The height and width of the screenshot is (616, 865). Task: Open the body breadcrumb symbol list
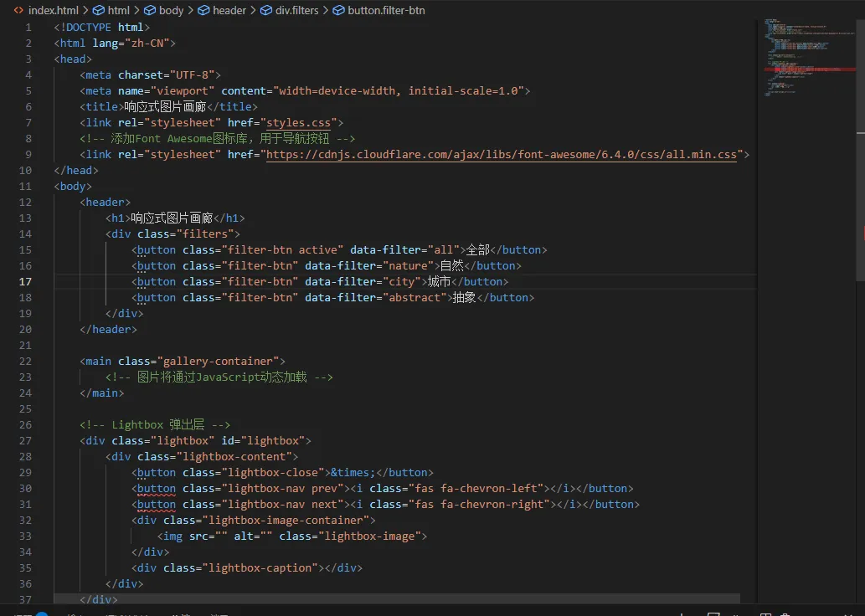pyautogui.click(x=171, y=10)
